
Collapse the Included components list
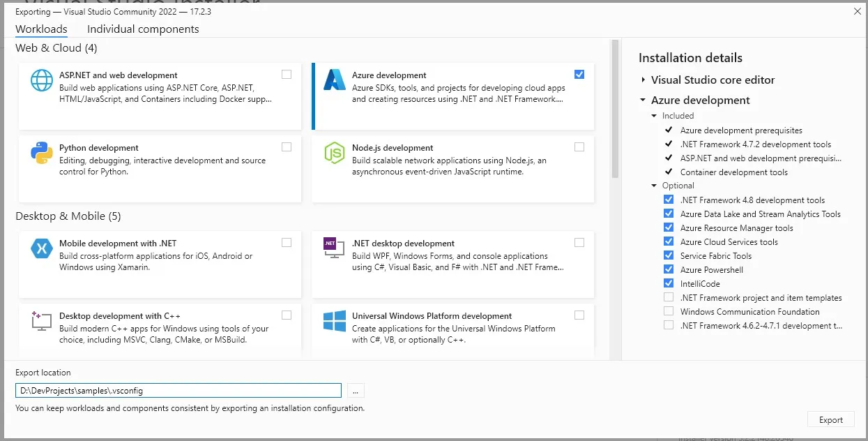(x=654, y=116)
